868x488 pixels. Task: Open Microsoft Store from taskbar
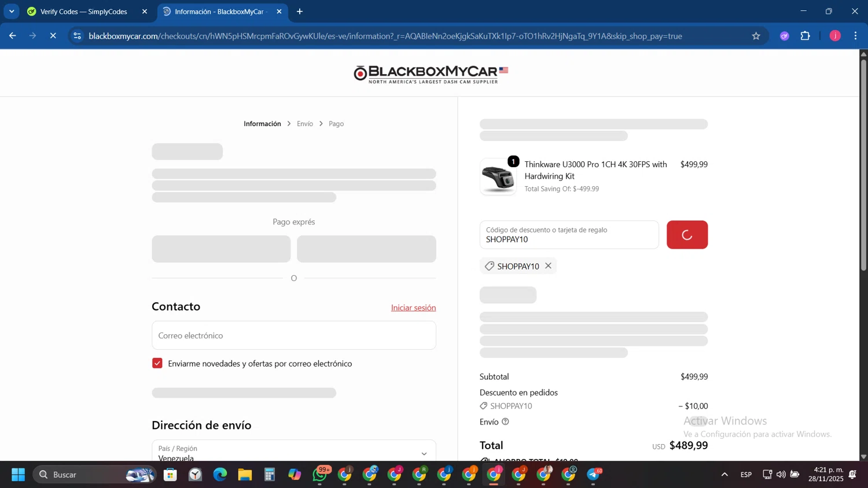(x=170, y=475)
